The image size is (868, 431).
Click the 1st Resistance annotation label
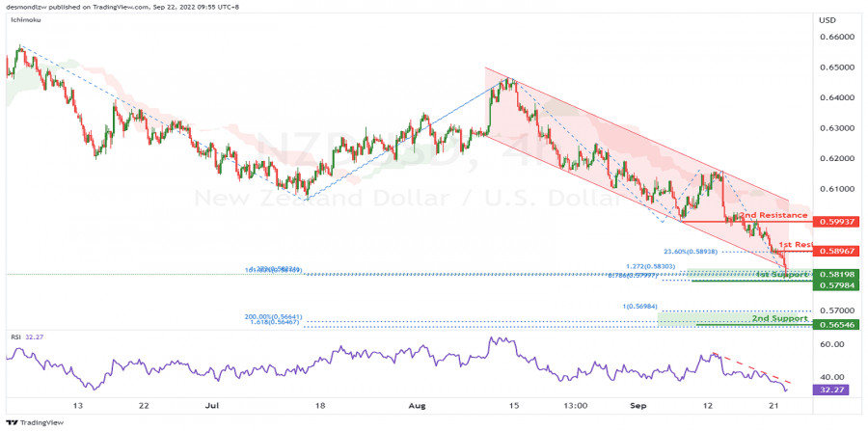coord(796,244)
